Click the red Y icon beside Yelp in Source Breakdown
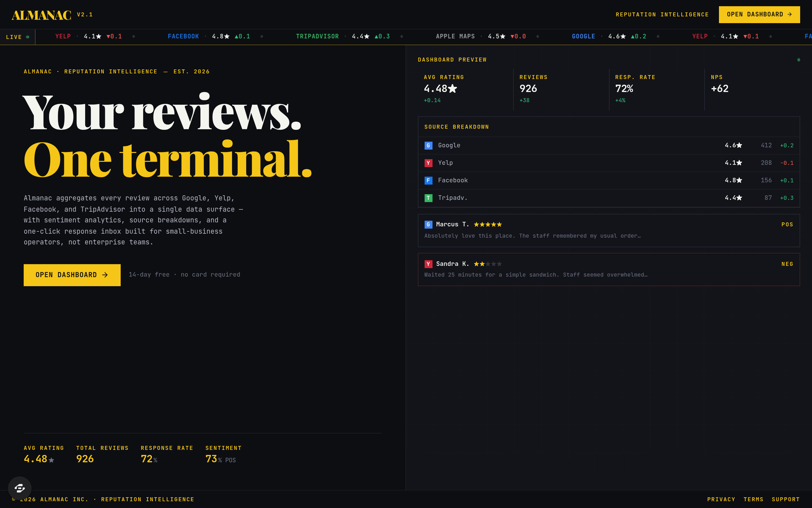812x508 pixels. tap(428, 163)
